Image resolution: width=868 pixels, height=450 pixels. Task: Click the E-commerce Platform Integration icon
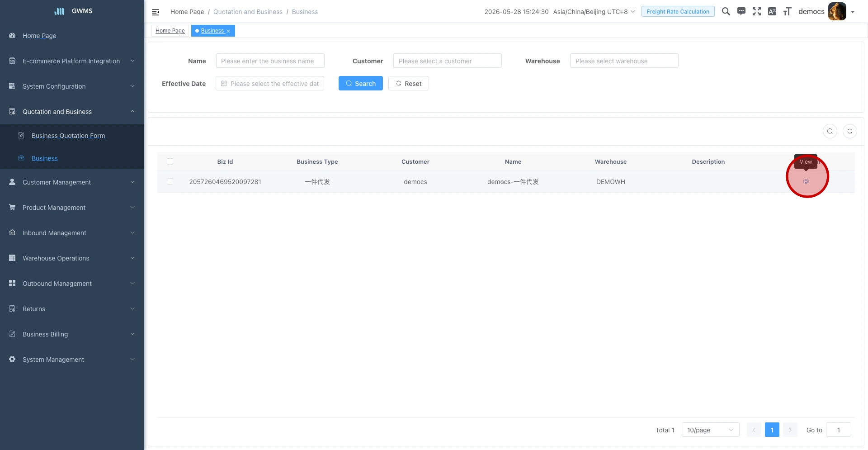pos(12,61)
